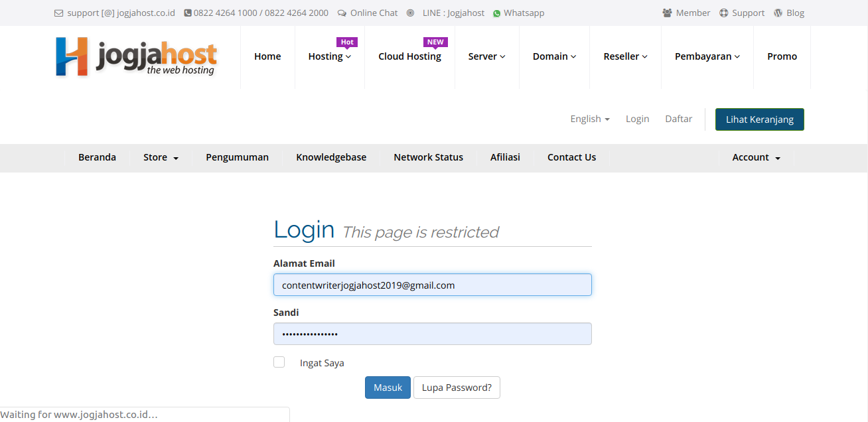Open Online Chat via chat bubble icon
The height and width of the screenshot is (422, 868).
(342, 13)
